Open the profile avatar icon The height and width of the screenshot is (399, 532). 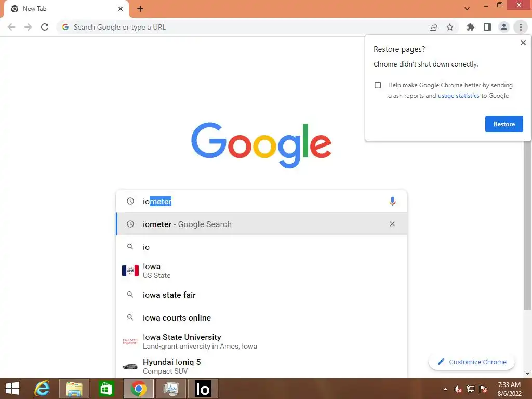coord(504,27)
